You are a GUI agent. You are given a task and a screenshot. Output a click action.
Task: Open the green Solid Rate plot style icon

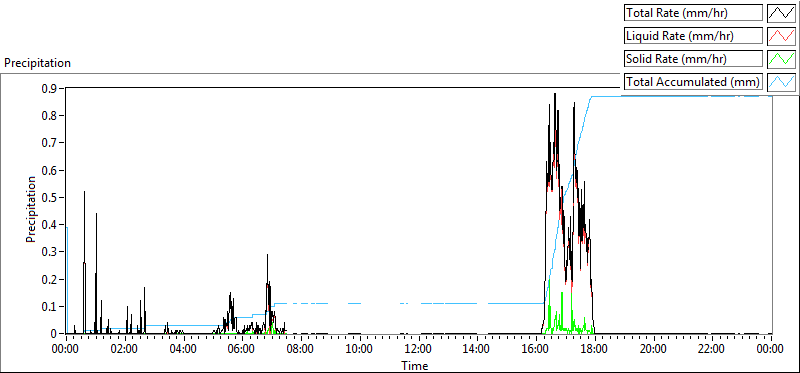782,59
